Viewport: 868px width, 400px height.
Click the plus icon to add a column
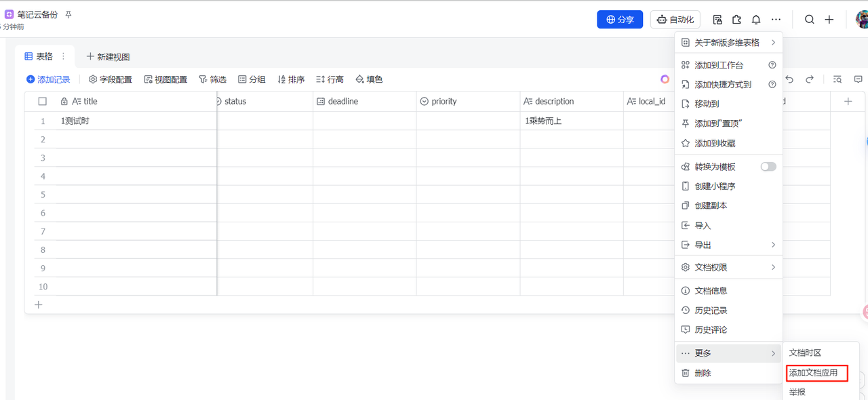(x=848, y=101)
